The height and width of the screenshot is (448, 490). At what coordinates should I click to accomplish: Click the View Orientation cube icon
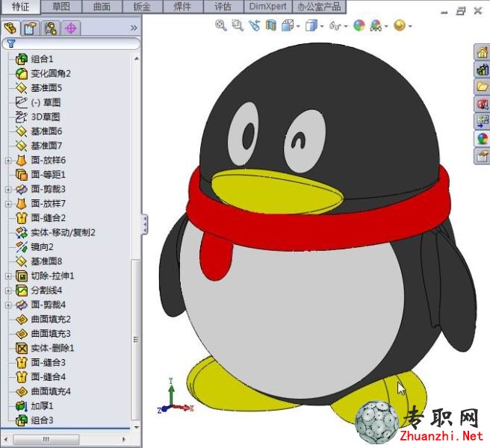[288, 25]
